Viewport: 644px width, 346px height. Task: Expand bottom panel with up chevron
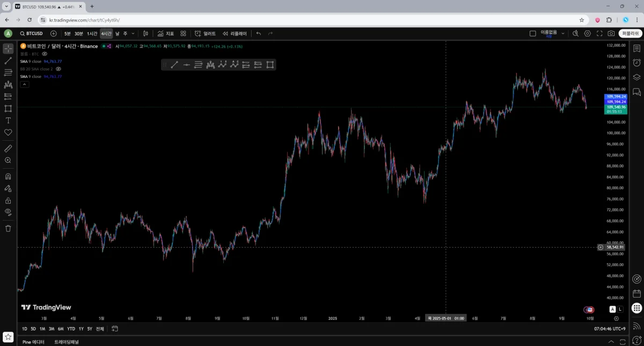click(610, 342)
